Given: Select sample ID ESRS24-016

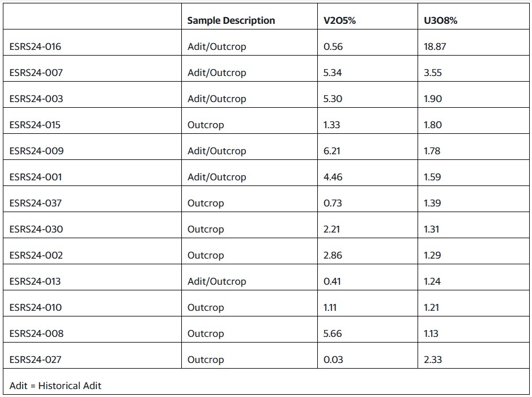Looking at the screenshot, I should [x=35, y=47].
